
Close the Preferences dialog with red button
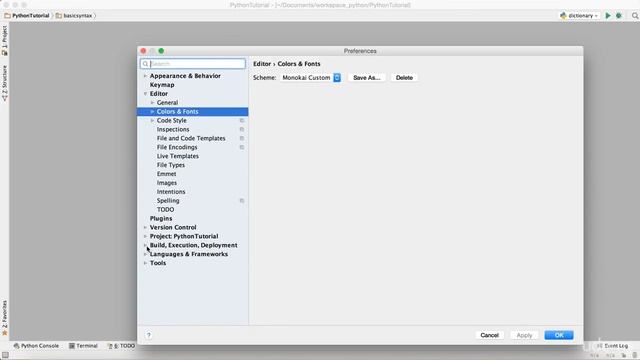point(143,51)
